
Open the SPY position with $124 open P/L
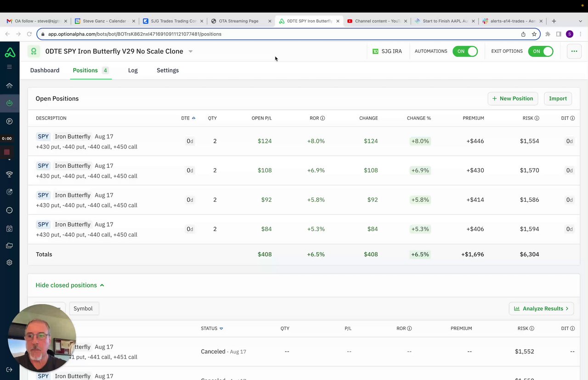[x=304, y=141]
